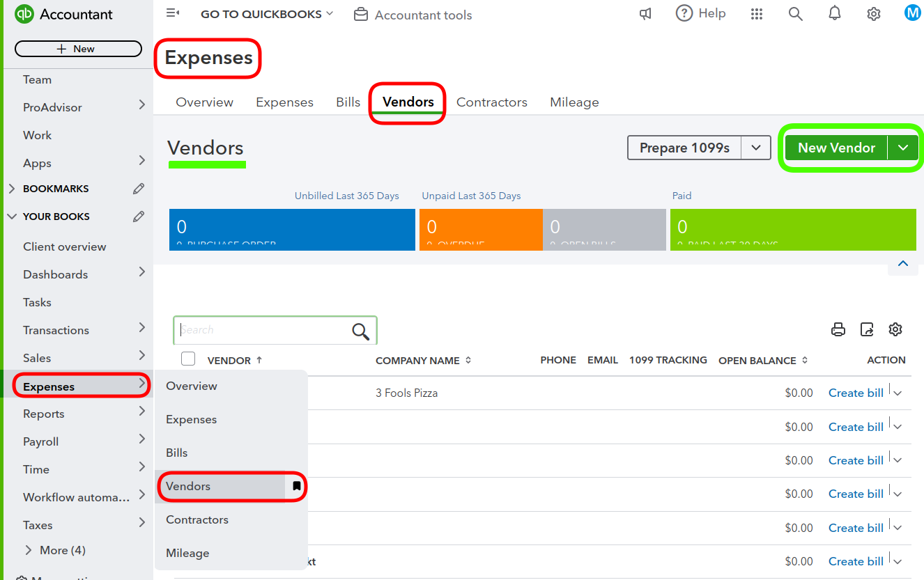Image resolution: width=924 pixels, height=580 pixels.
Task: Open Client overview in sidebar
Action: tap(65, 246)
